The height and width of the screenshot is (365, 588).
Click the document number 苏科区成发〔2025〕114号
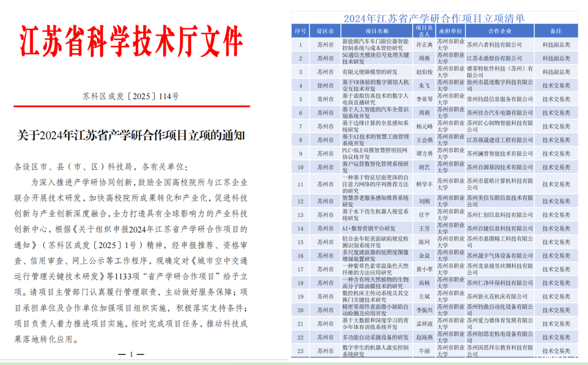[130, 97]
